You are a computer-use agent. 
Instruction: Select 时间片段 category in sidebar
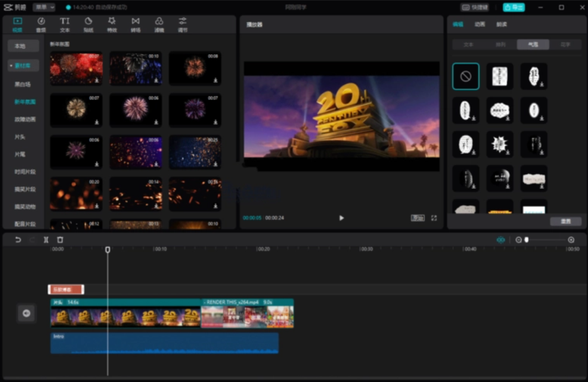[x=25, y=172]
